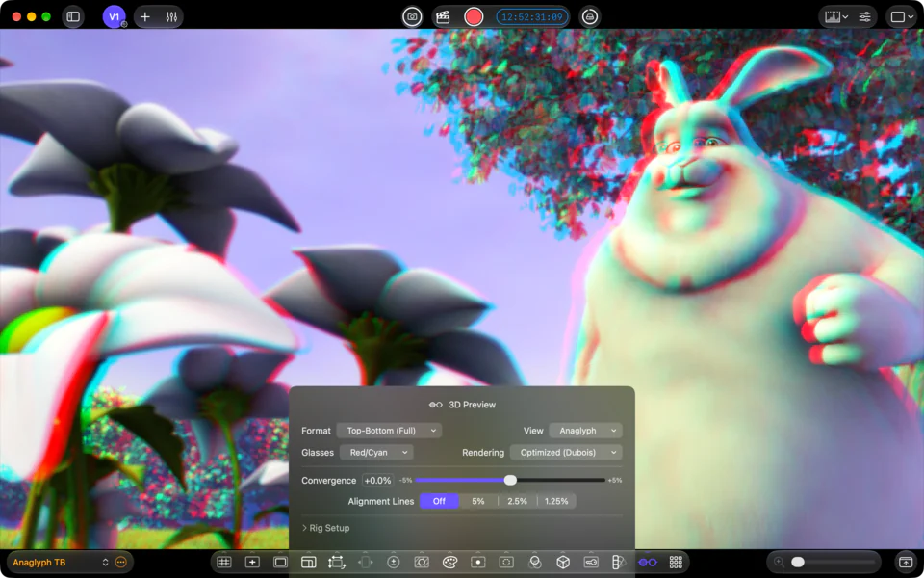Viewport: 924px width, 578px height.
Task: Open the mixer sliders icon in the top bar
Action: pos(171,16)
